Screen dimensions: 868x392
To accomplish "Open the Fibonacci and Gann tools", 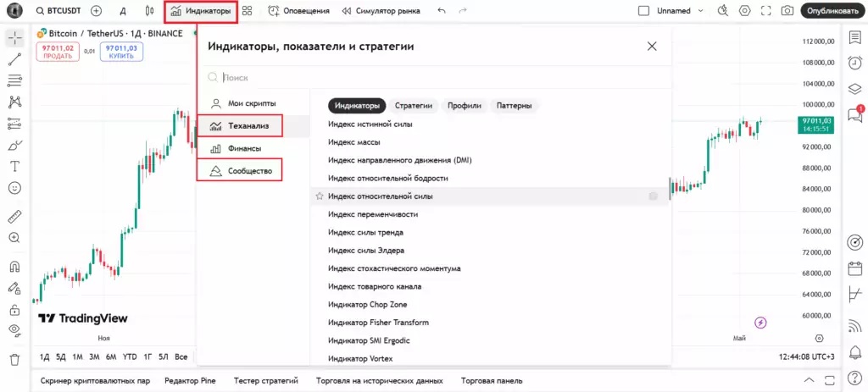I will [x=15, y=80].
